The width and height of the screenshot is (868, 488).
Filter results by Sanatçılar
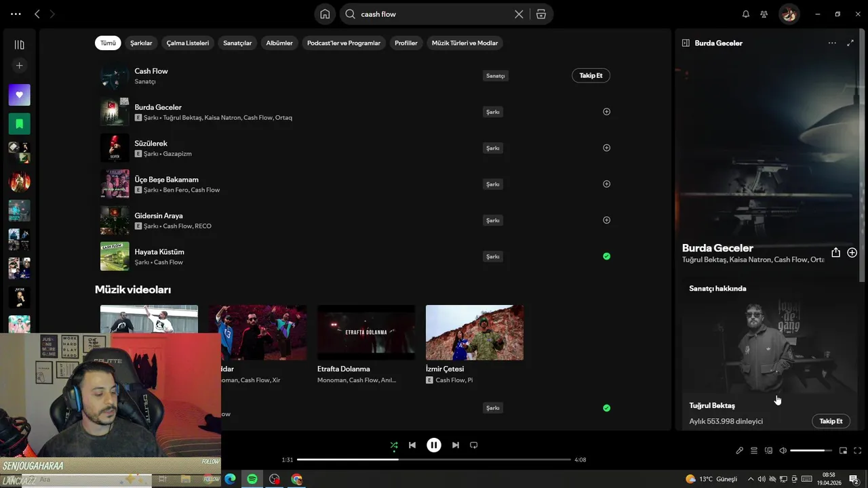click(237, 43)
